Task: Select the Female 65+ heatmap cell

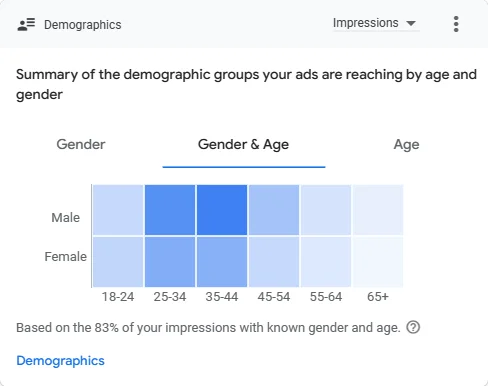Action: (x=378, y=262)
